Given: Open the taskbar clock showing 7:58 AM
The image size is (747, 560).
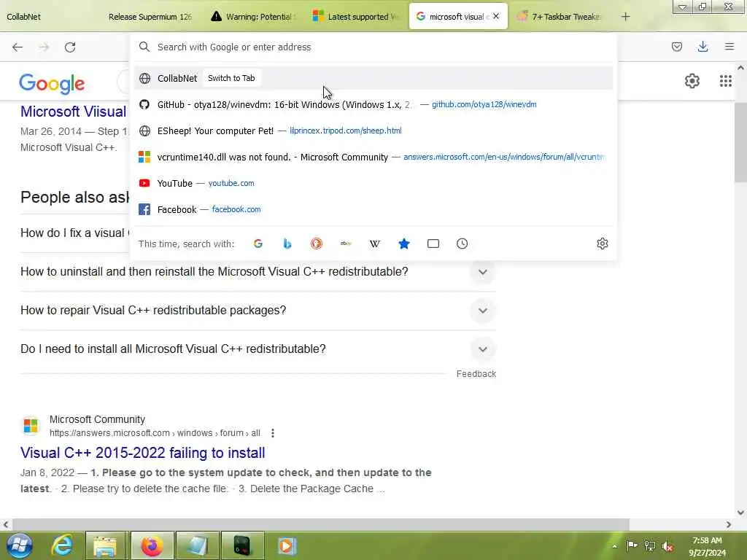Looking at the screenshot, I should tap(707, 546).
